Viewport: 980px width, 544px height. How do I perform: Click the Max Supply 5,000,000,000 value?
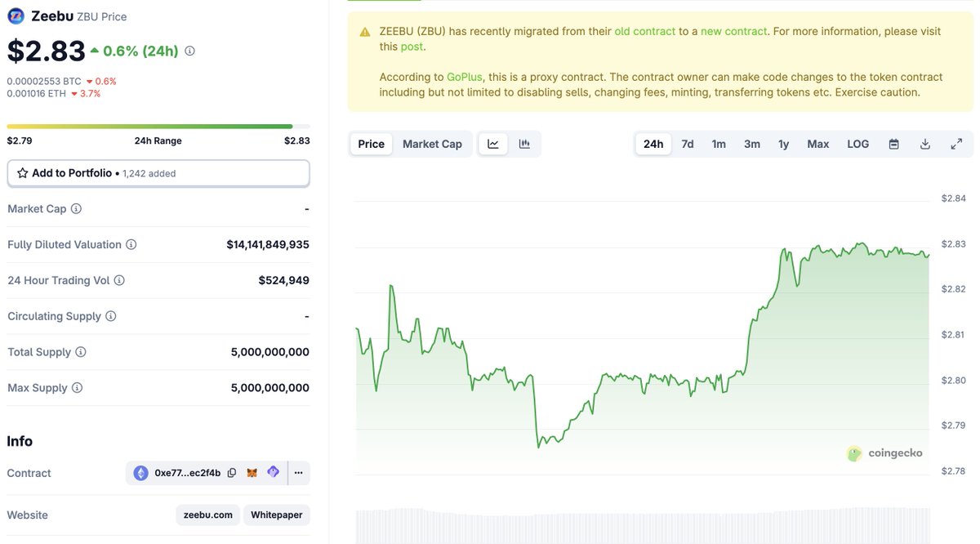pyautogui.click(x=270, y=388)
